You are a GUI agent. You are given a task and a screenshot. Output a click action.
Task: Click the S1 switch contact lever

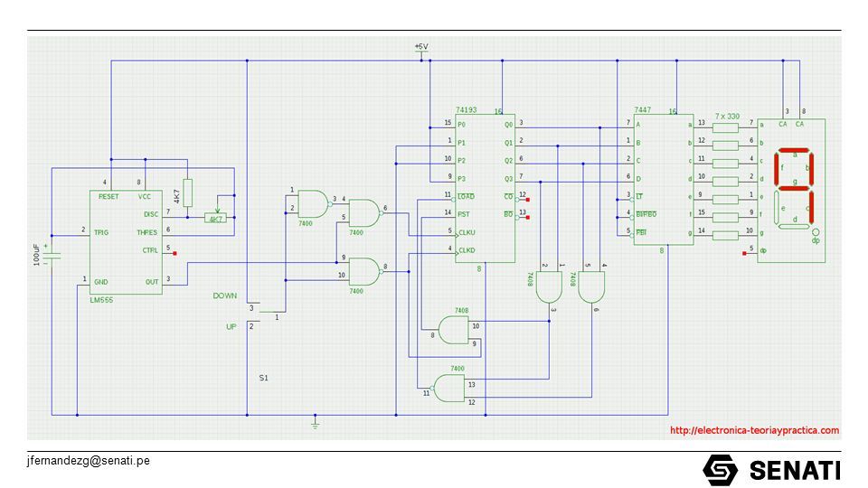[x=272, y=312]
